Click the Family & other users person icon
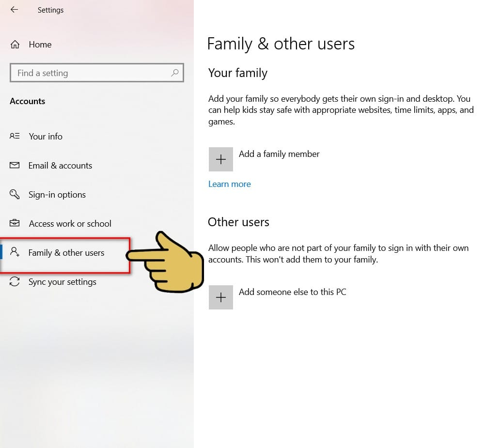501x448 pixels. [15, 252]
